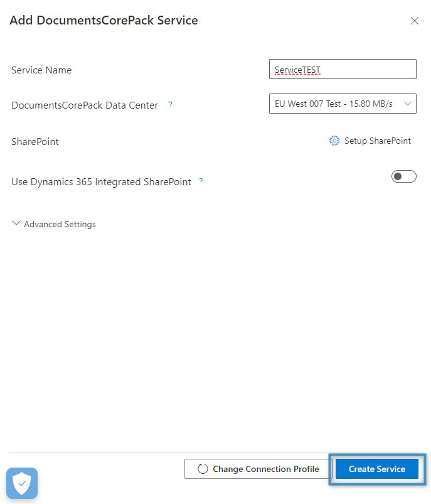The width and height of the screenshot is (431, 504).
Task: Click the Use Dynamics 365 Integrated SharePoint label
Action: click(101, 182)
